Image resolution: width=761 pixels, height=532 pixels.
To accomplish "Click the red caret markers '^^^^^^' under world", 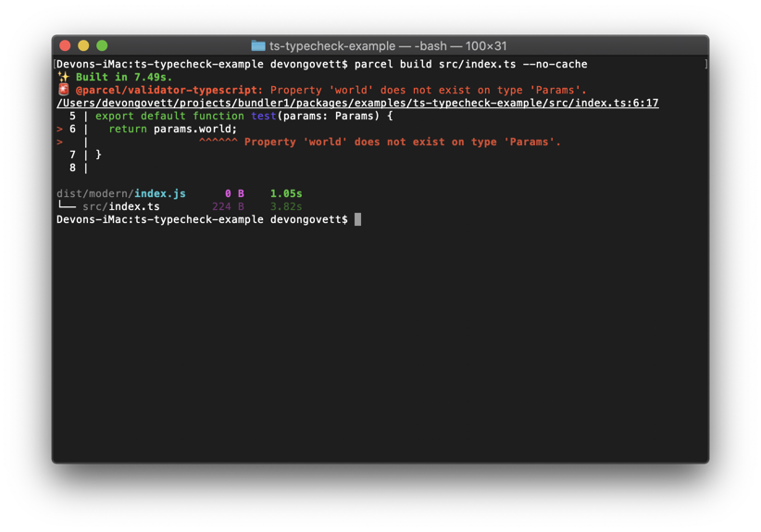I will pos(218,142).
